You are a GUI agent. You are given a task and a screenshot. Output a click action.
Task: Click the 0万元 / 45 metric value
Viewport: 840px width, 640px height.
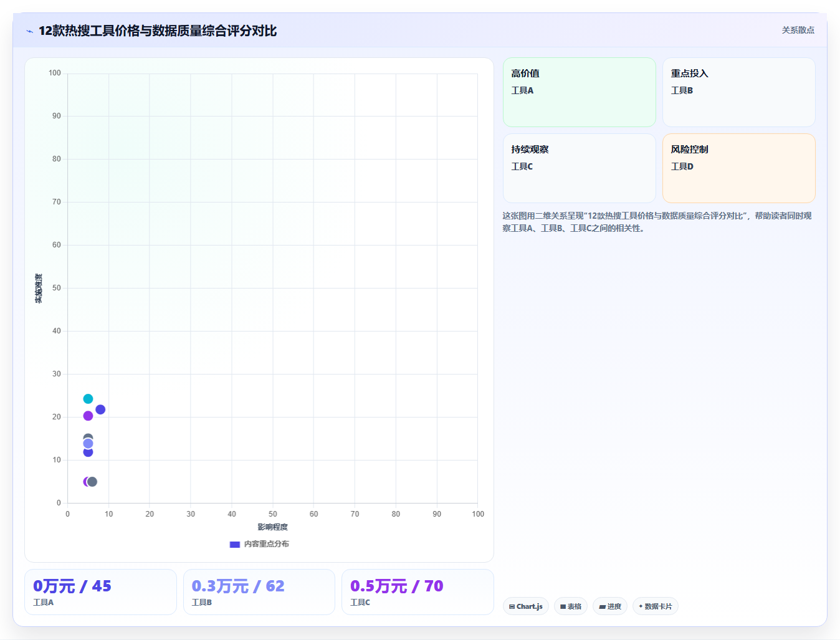pyautogui.click(x=72, y=586)
